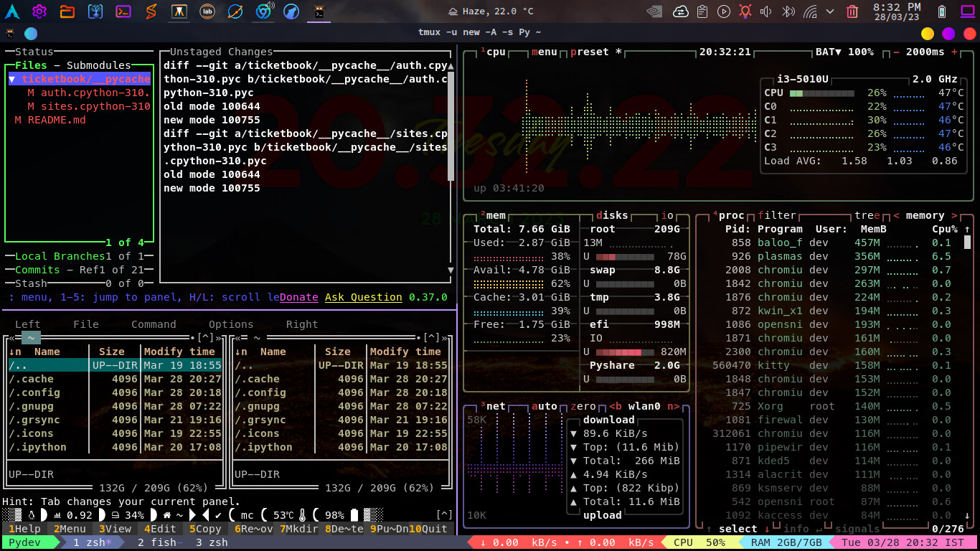This screenshot has width=980, height=551.
Task: Open the Wi-Fi network tray icon
Action: [811, 11]
